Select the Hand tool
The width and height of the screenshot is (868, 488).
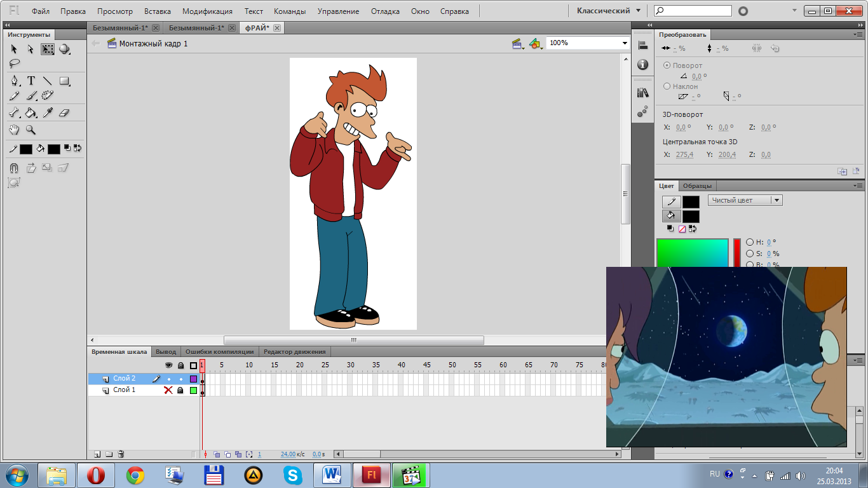(14, 130)
